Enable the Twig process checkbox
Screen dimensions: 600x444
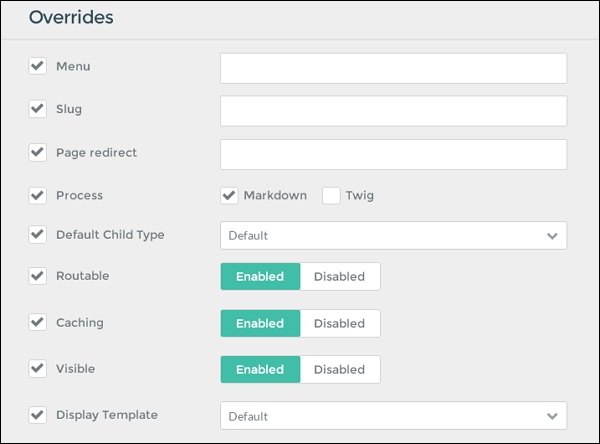(331, 195)
